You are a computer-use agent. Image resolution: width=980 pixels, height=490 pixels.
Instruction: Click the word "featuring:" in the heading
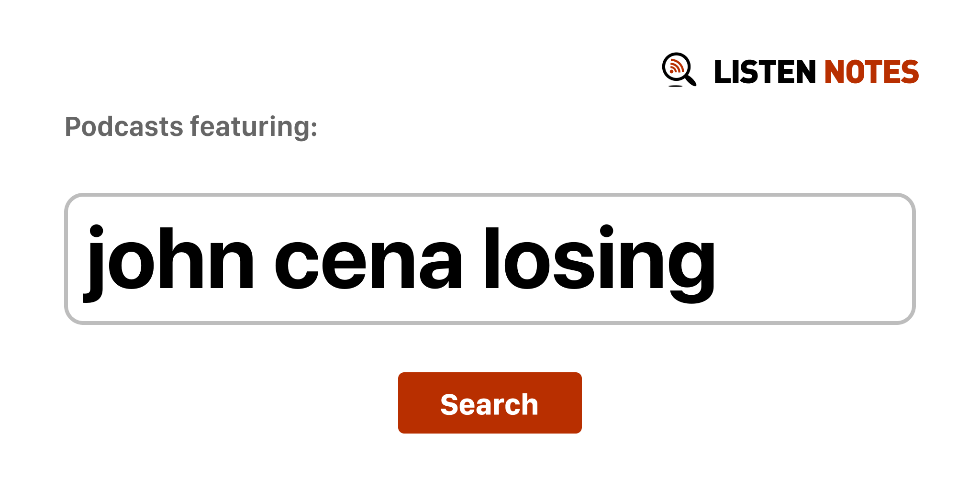click(254, 127)
